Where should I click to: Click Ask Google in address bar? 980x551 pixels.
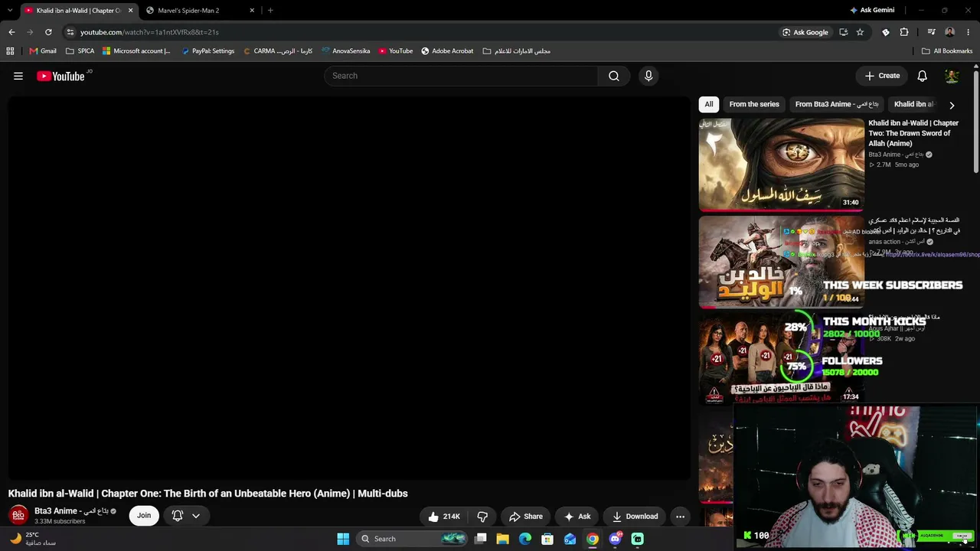tap(805, 32)
